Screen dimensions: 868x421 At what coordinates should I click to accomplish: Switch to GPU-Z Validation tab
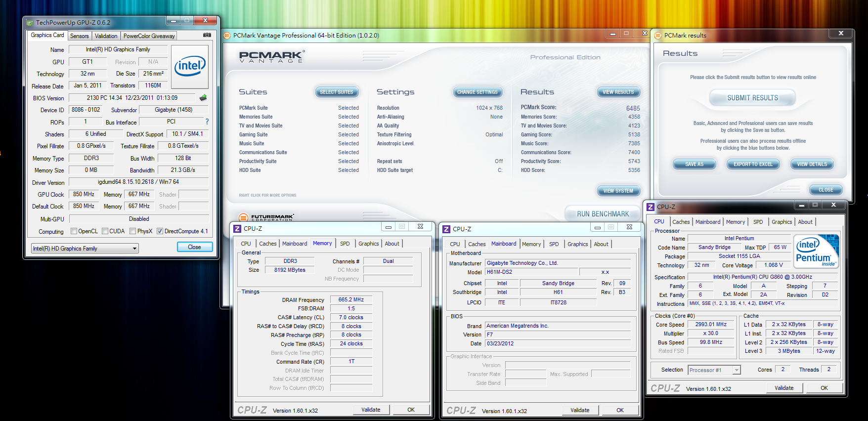pos(106,36)
